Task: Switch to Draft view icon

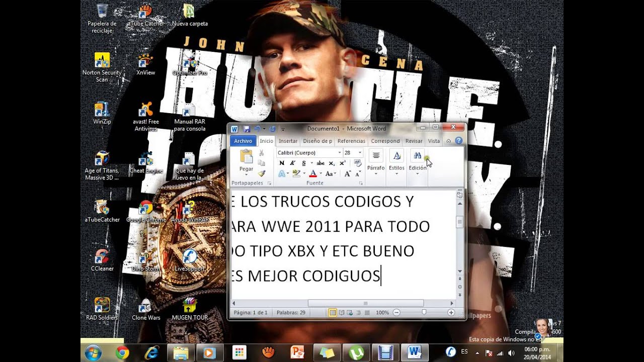Action: (x=367, y=313)
